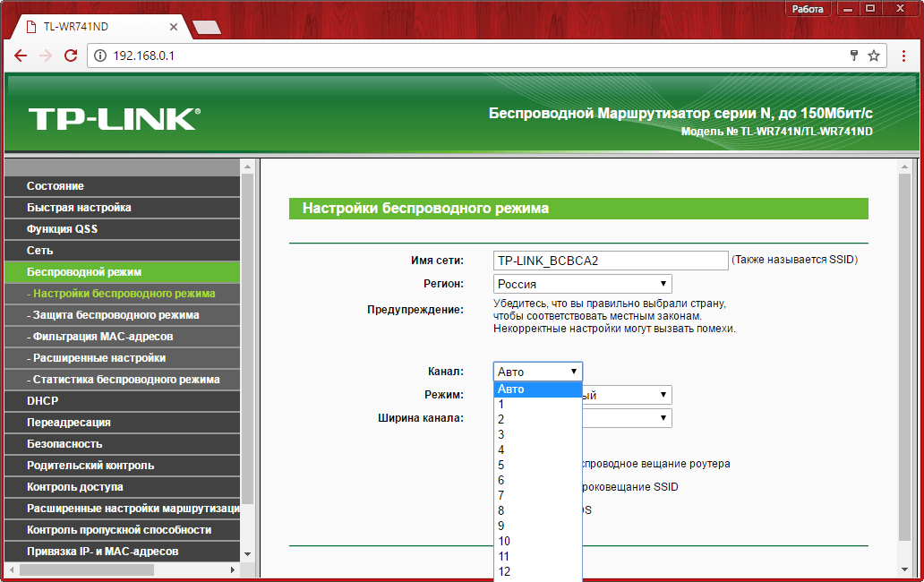Image resolution: width=924 pixels, height=582 pixels.
Task: Close the TL-WR741ND browser tab
Action: click(174, 27)
